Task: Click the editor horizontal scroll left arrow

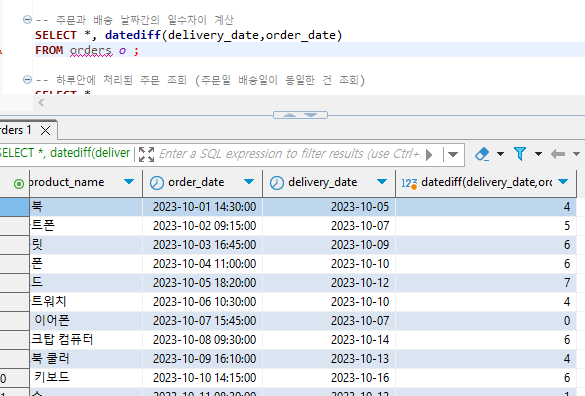Action: pyautogui.click(x=41, y=102)
